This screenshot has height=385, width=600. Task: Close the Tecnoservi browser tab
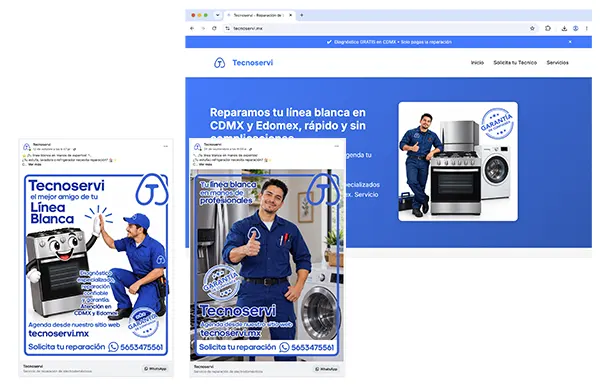click(x=290, y=15)
